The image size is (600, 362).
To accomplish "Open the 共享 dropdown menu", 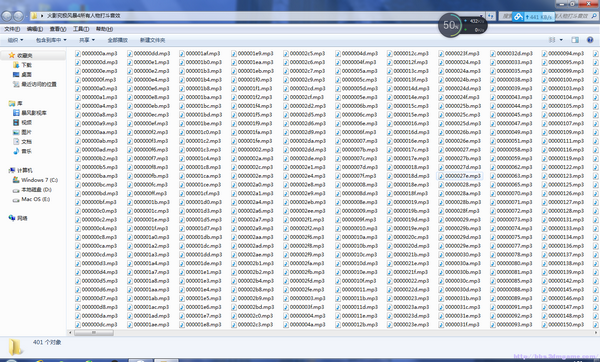I will (x=87, y=40).
